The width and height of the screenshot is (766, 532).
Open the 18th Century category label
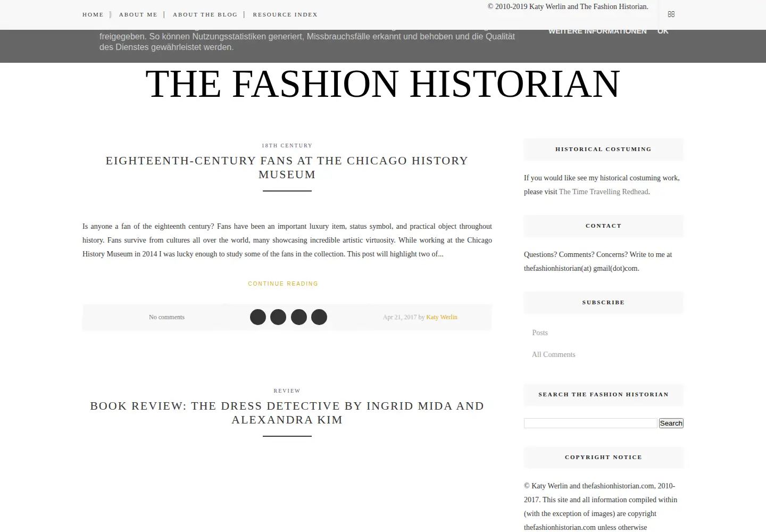tap(287, 145)
